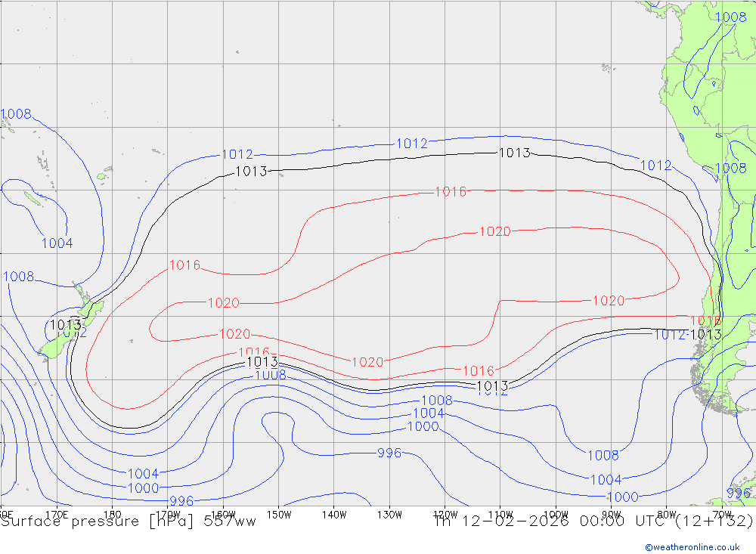The image size is (756, 554).
Task: Click the 996 label near South America's southern tip
Action: click(x=739, y=493)
